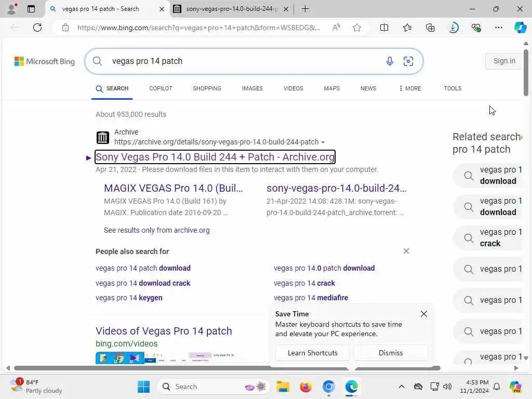Image resolution: width=532 pixels, height=399 pixels.
Task: Switch to sony-vegas-pro-14.0-build-244 tab
Action: coord(231,9)
